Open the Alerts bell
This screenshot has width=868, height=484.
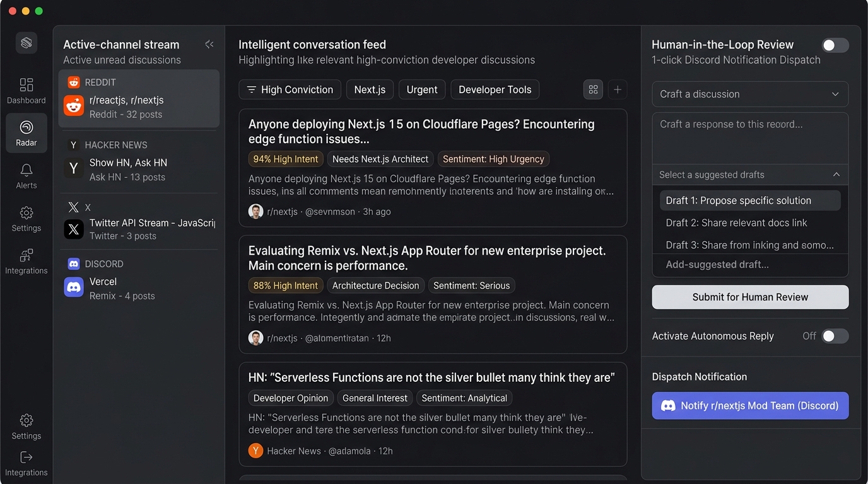tap(26, 176)
